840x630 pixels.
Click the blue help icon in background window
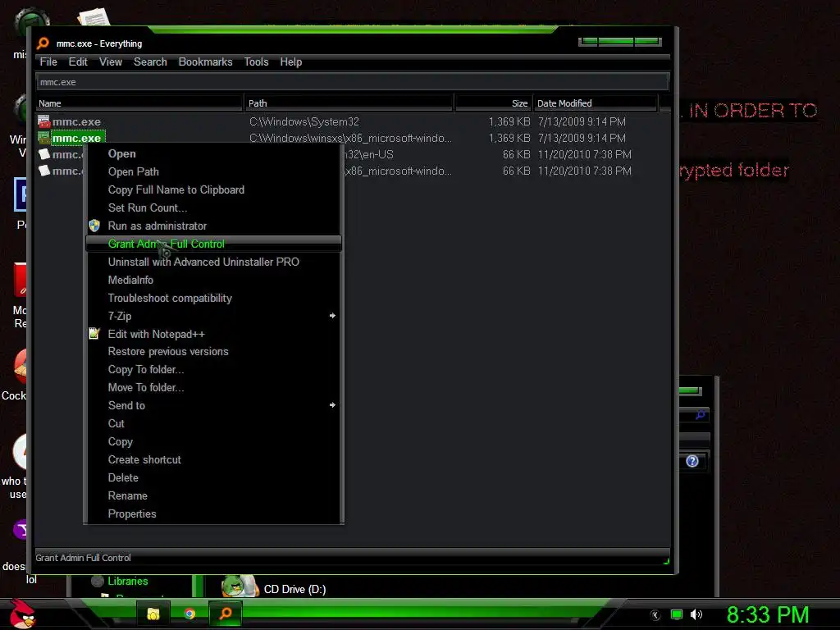pyautogui.click(x=692, y=461)
